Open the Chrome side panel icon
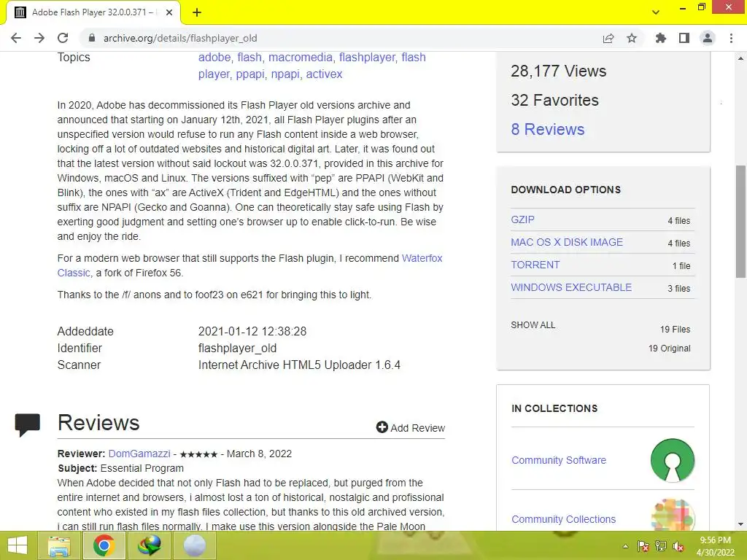The width and height of the screenshot is (747, 560). point(684,38)
